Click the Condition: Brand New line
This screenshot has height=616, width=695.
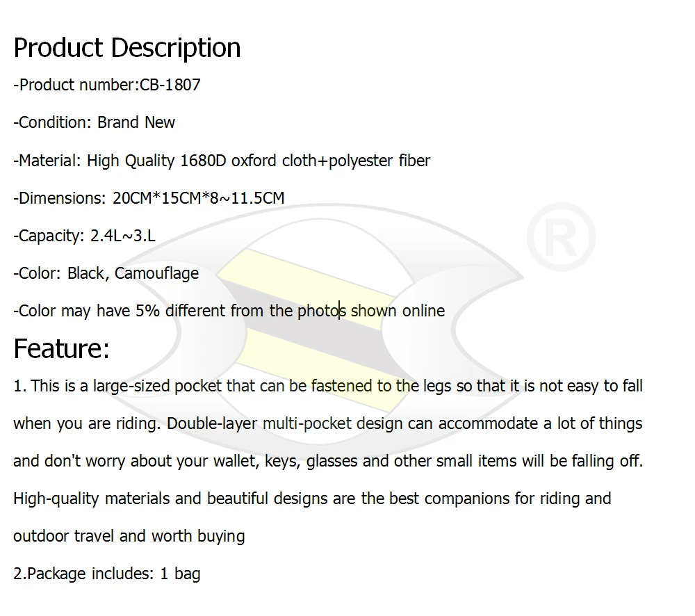[x=94, y=122]
